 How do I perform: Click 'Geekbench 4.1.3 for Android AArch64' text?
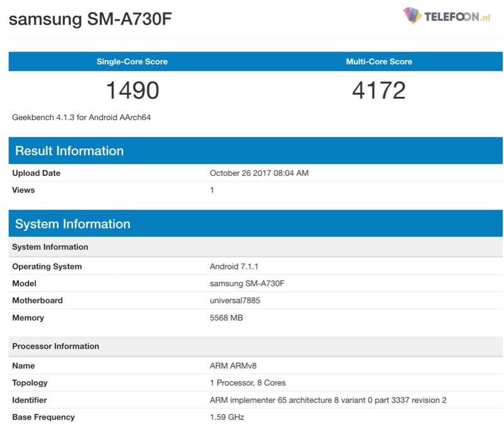81,117
